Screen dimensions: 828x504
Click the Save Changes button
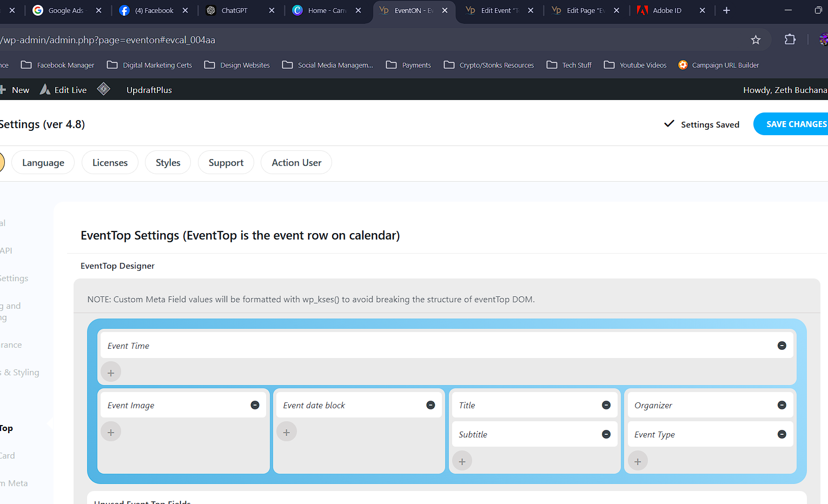[x=791, y=124]
